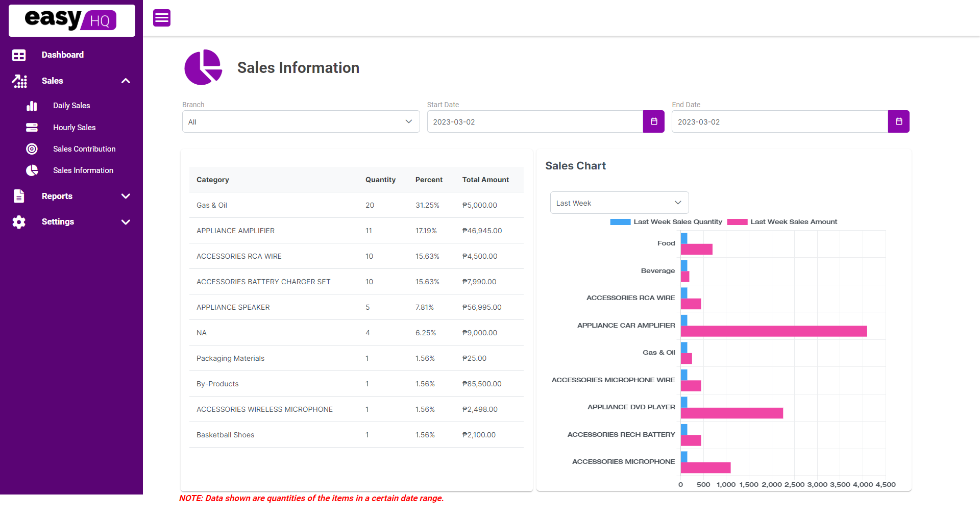Screen dimensions: 980x519
Task: Select the ACCESSORIES RCA WIRE table row
Action: (356, 256)
